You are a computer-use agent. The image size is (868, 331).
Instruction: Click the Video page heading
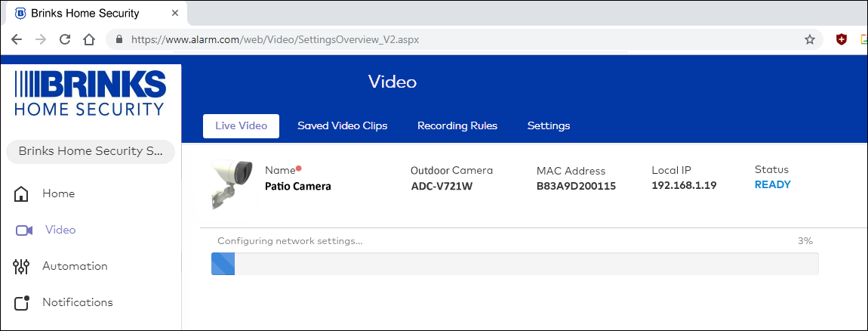coord(392,82)
